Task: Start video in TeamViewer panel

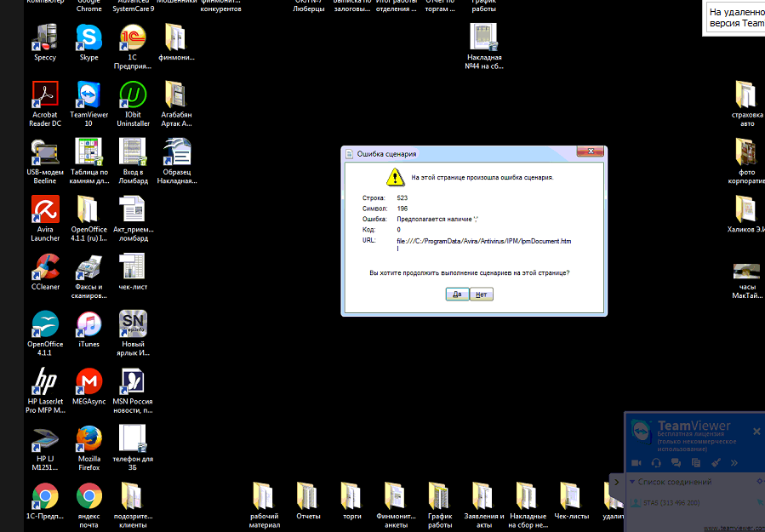Action: [x=637, y=463]
